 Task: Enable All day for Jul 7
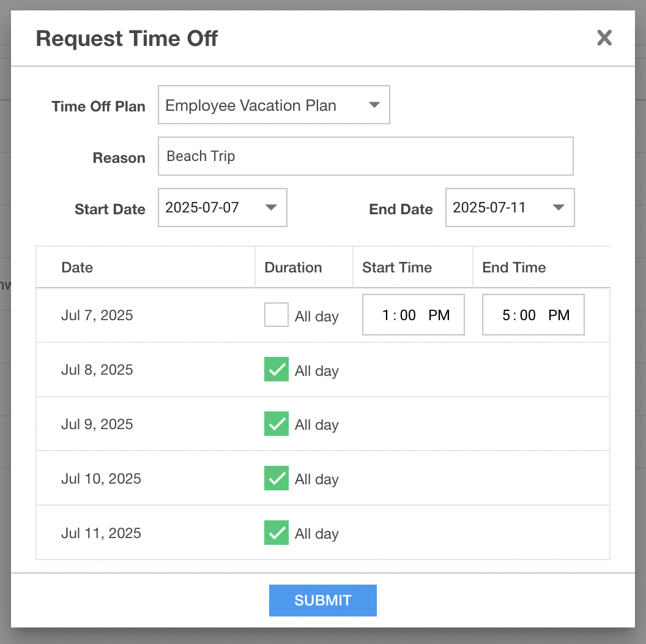277,315
